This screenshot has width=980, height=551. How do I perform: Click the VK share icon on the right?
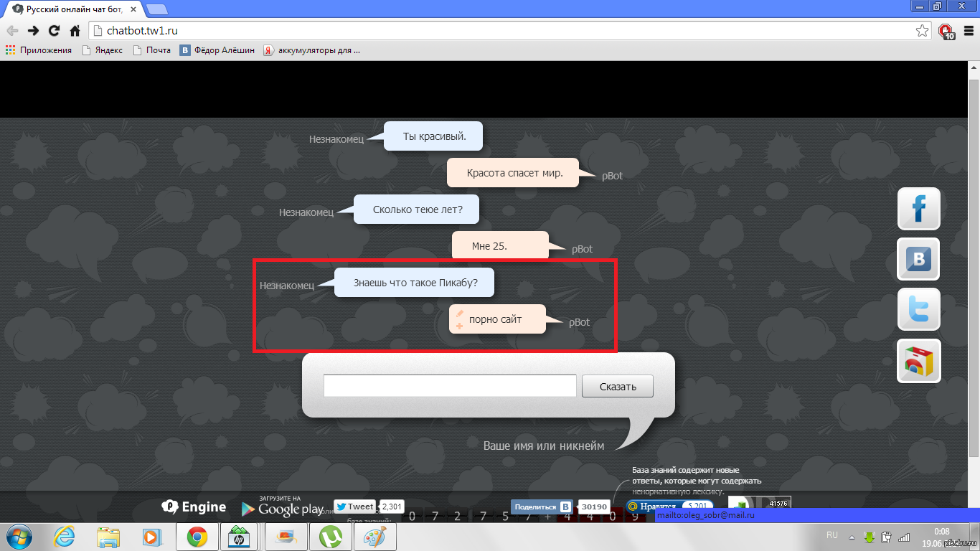click(x=918, y=259)
